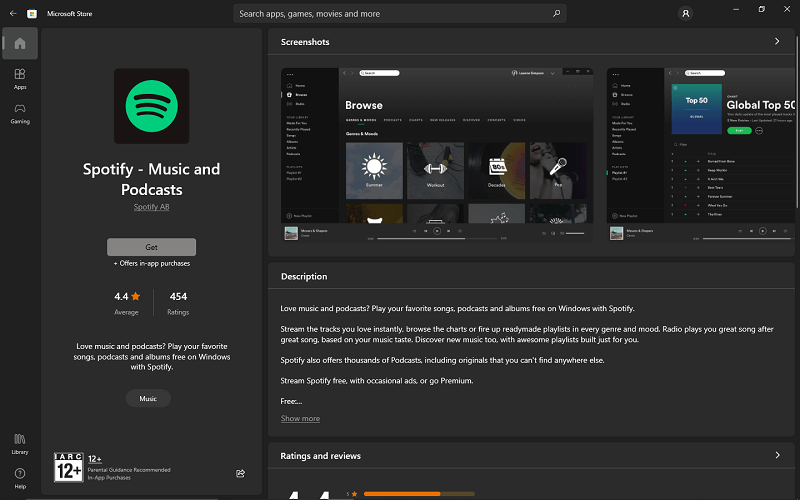The image size is (800, 500).
Task: Click the Spotify - Music and Podcasts title
Action: [152, 179]
